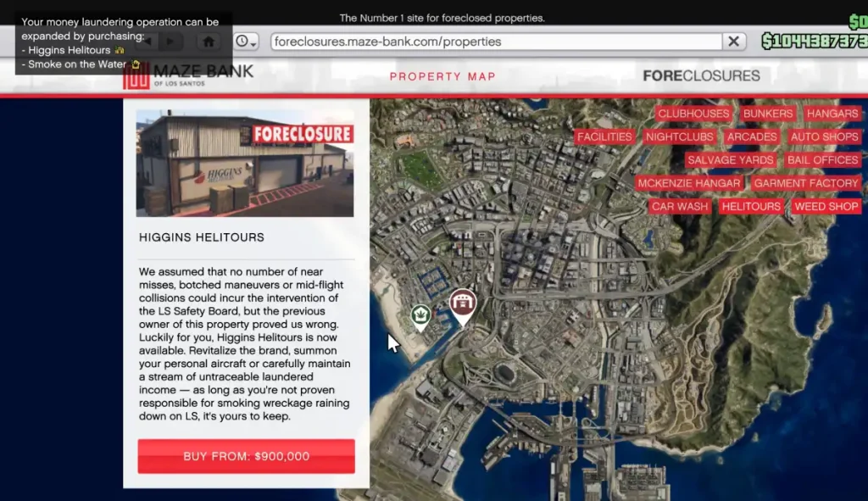
Task: Click the player cash balance display
Action: point(815,41)
